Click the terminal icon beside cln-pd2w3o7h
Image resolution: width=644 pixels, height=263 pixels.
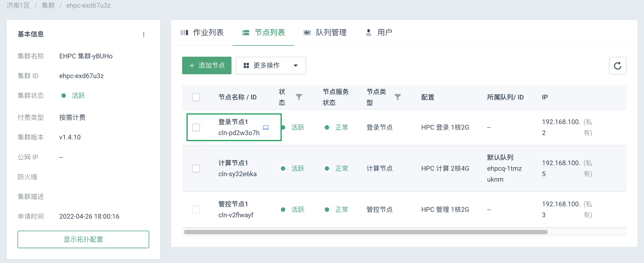coord(266,127)
